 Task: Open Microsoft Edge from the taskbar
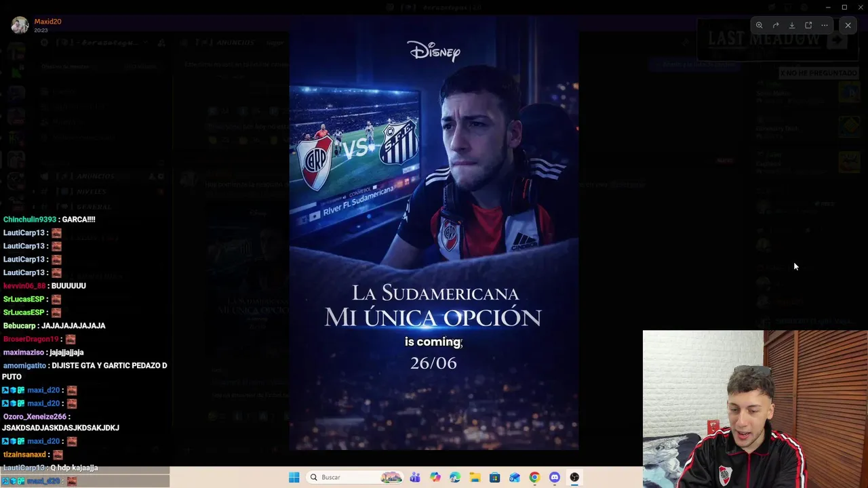click(x=455, y=477)
